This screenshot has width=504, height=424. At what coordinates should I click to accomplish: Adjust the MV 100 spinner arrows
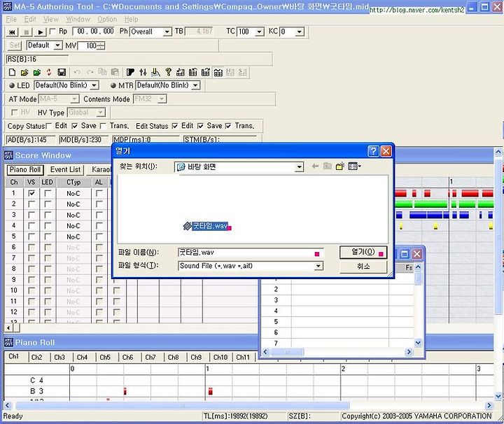click(101, 46)
